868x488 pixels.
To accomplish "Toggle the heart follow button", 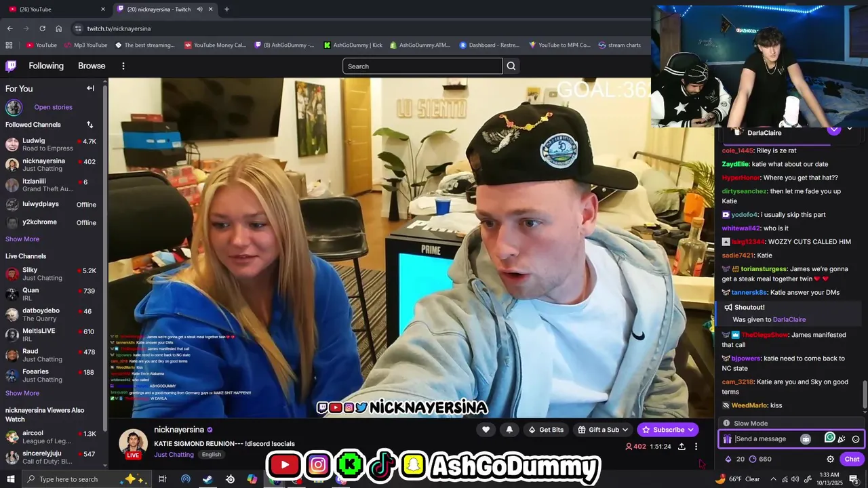I will coord(486,429).
